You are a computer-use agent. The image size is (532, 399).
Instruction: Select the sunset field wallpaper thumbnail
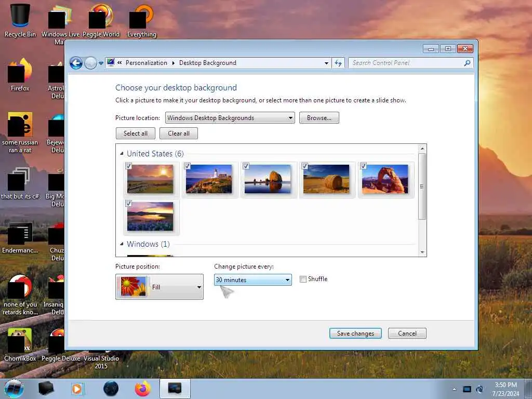150,179
